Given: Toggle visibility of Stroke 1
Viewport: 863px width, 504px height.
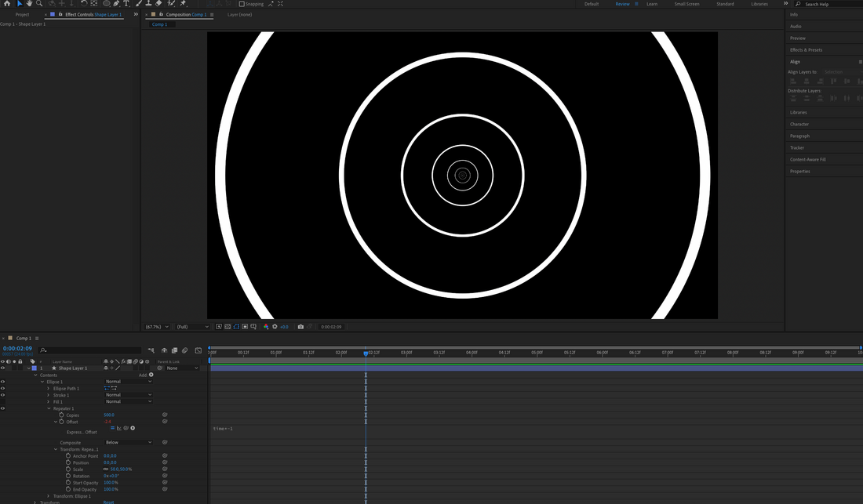Looking at the screenshot, I should (3, 394).
